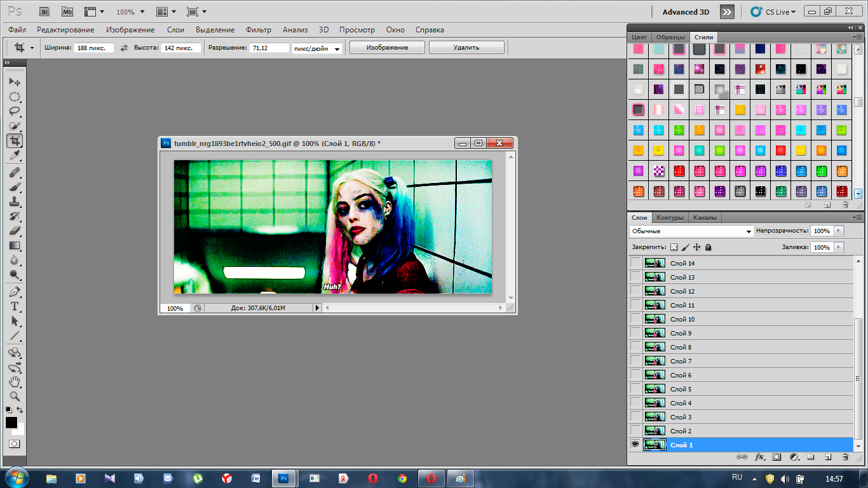Open crop tool preset picker arrow
Screen dimensions: 868x488
click(x=32, y=48)
